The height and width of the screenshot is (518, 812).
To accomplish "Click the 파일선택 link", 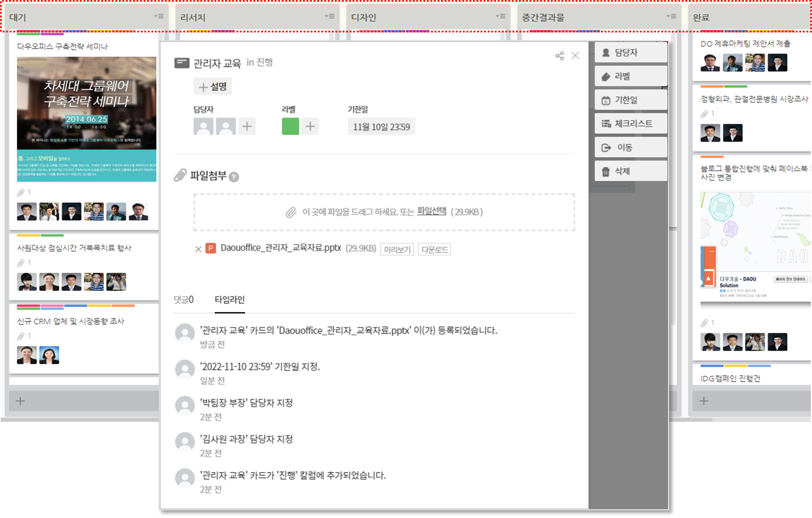I will (x=431, y=211).
